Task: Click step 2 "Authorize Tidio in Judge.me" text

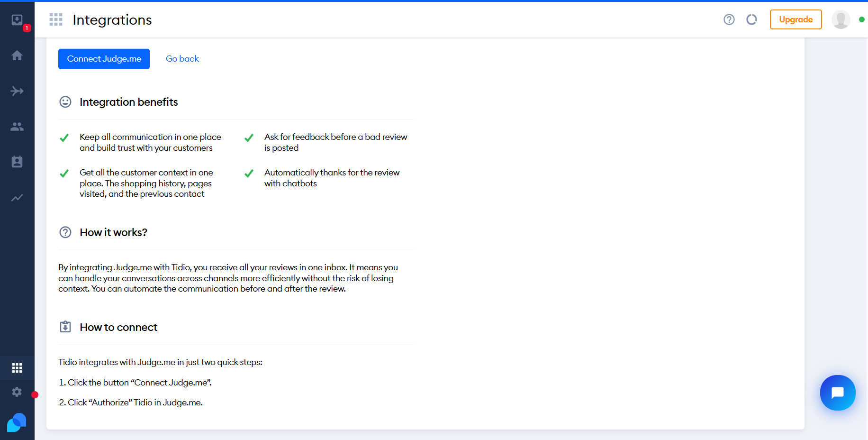Action: click(x=131, y=403)
